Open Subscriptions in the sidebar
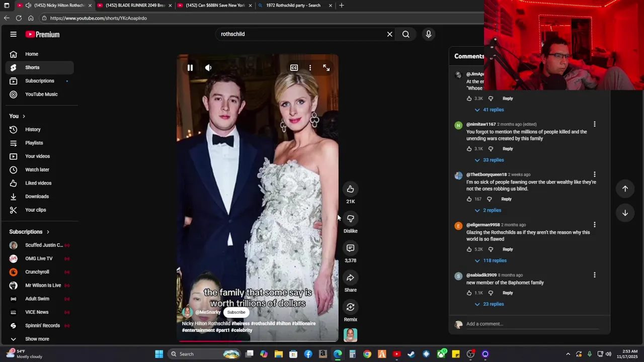Image resolution: width=644 pixels, height=362 pixels. tap(39, 81)
